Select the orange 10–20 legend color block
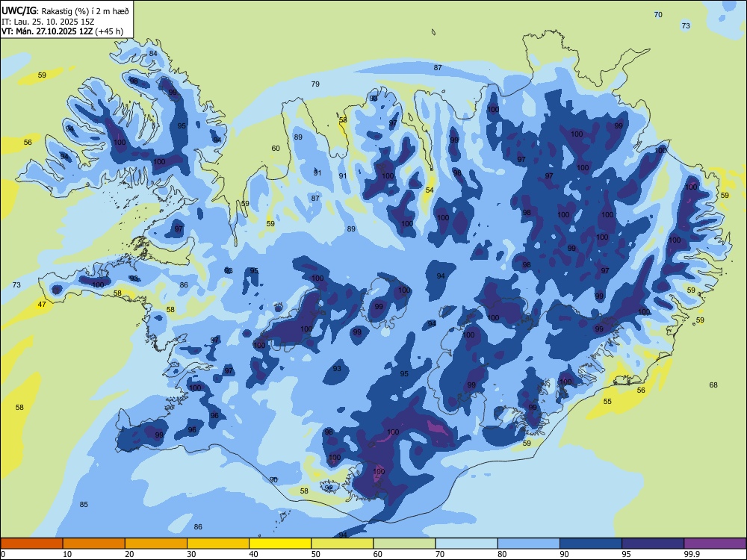The width and height of the screenshot is (747, 560). click(x=94, y=544)
